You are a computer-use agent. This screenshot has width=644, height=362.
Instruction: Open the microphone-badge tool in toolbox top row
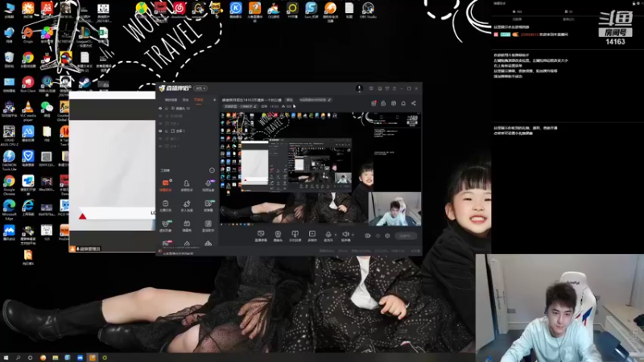click(208, 185)
